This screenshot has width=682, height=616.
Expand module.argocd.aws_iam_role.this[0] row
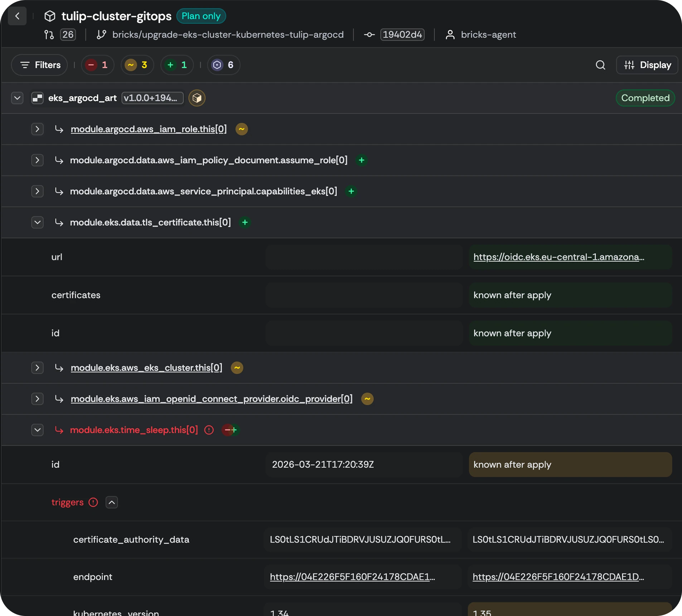click(x=37, y=129)
